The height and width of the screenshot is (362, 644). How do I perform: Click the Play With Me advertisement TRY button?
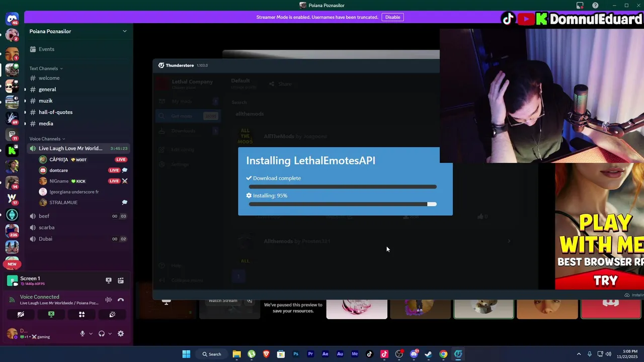coord(605,281)
